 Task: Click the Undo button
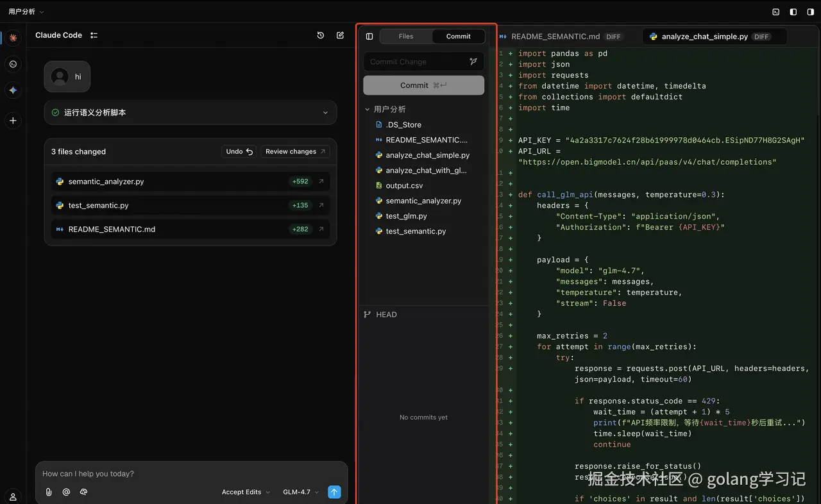click(239, 151)
